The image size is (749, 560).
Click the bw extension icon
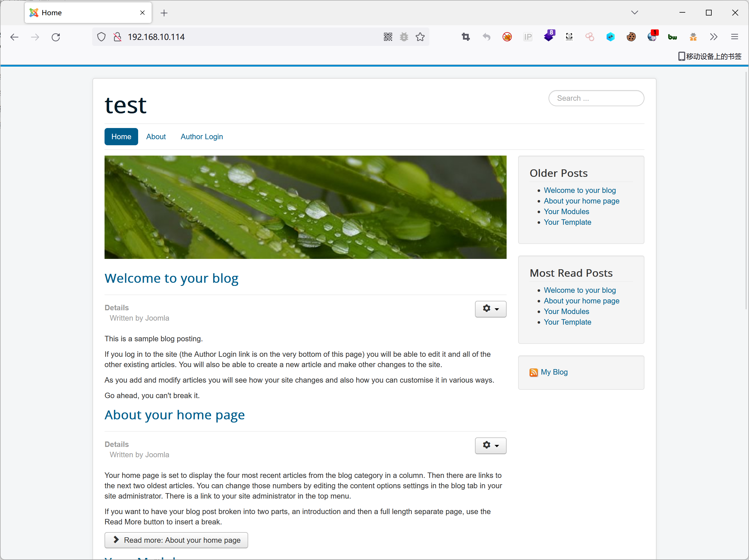(672, 37)
